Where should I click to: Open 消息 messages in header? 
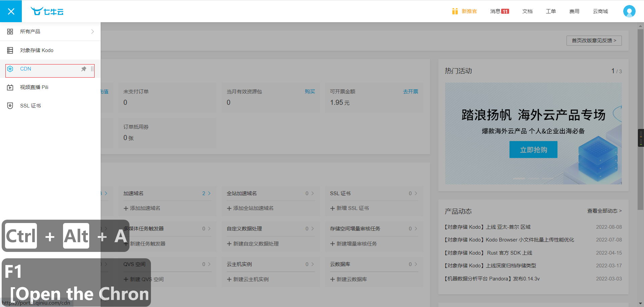495,11
